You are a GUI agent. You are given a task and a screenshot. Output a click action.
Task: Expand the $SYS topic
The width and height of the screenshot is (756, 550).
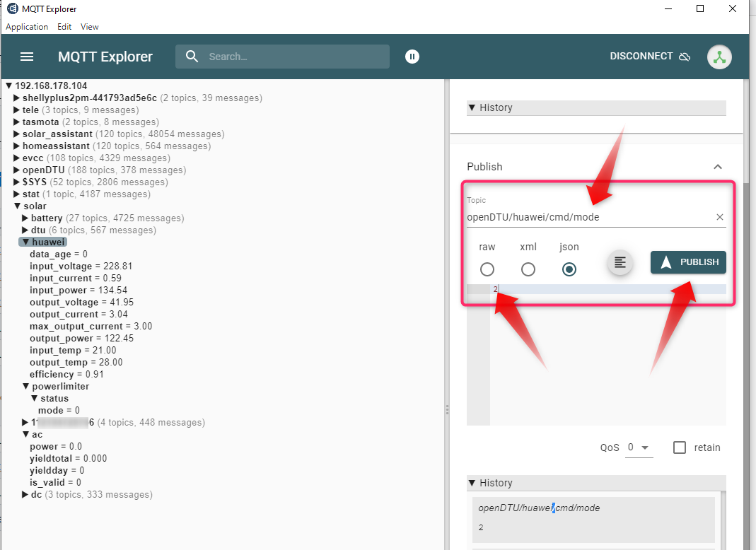16,182
